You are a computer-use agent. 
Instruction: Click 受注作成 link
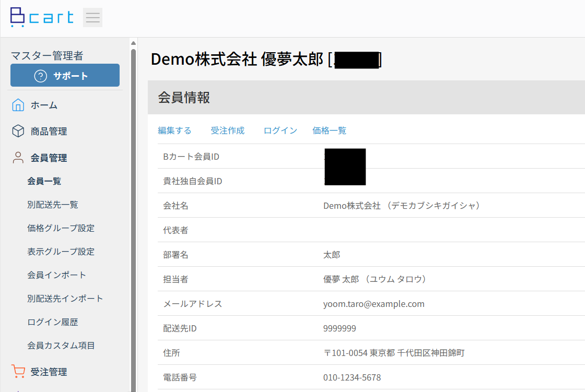tap(228, 130)
